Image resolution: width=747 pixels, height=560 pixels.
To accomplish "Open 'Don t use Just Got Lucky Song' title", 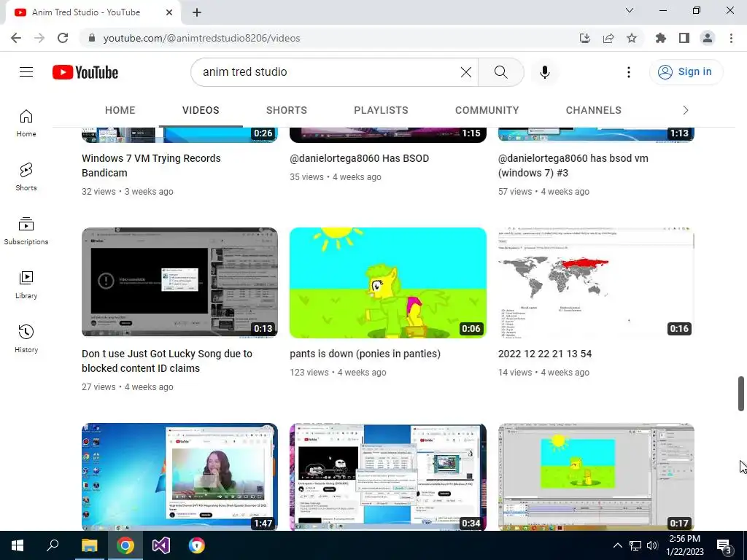I will point(167,361).
